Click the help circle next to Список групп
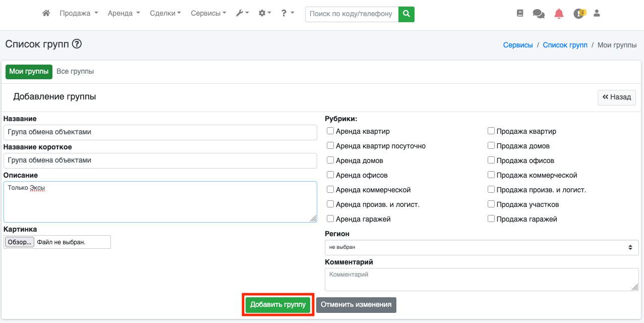Viewport: 644px width, 323px height. [x=77, y=44]
